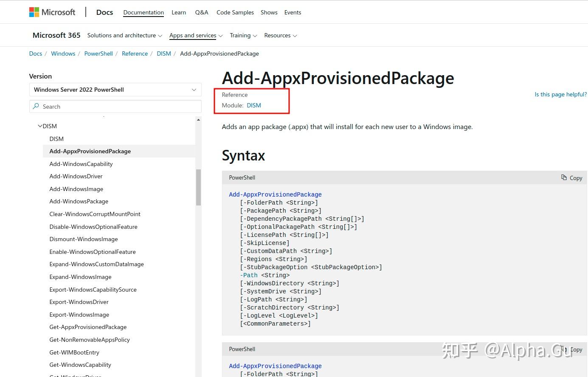588x377 pixels.
Task: Navigate to Code Samples
Action: pos(235,12)
